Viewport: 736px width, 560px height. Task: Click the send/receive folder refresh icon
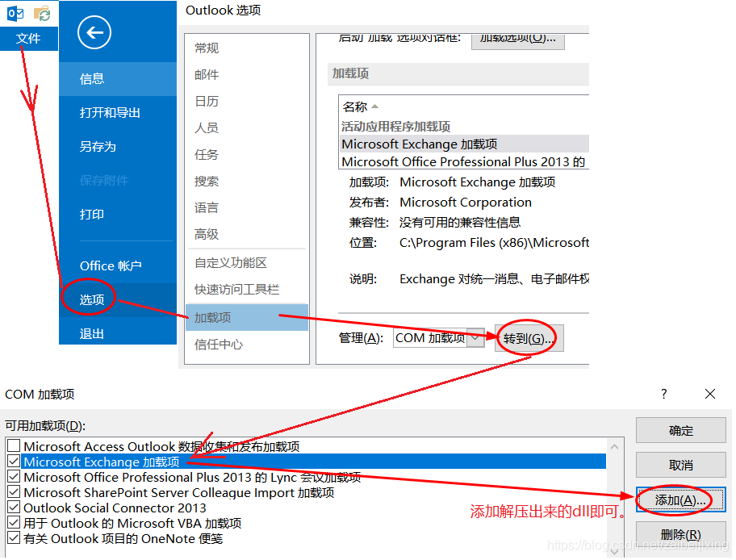pos(42,13)
